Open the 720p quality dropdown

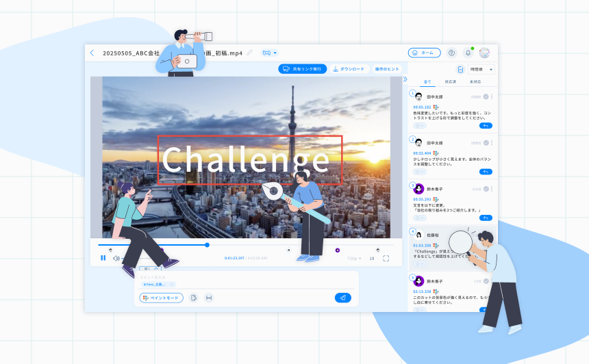click(354, 259)
